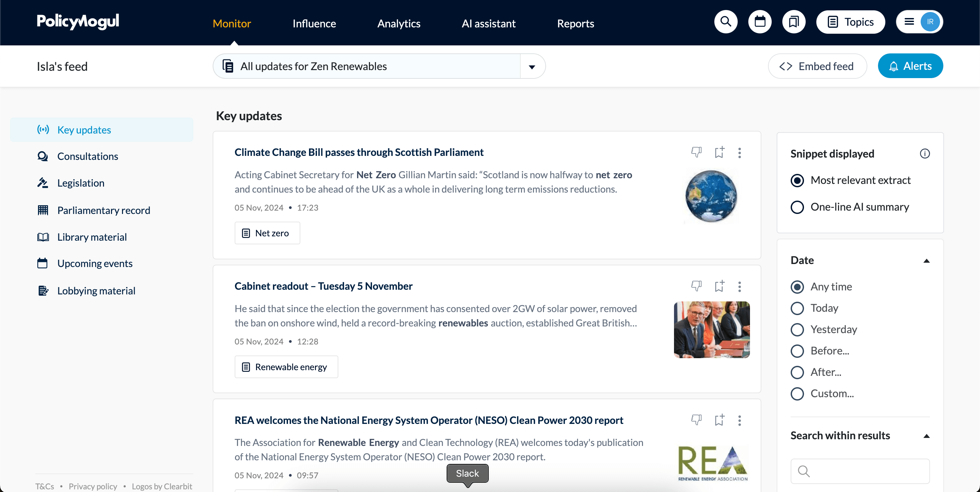
Task: Bookmark the Climate Change Bill update
Action: 719,152
